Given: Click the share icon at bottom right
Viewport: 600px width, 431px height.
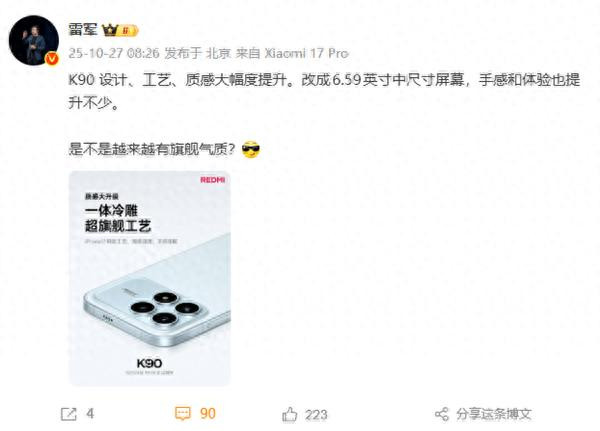Looking at the screenshot, I should pyautogui.click(x=442, y=414).
